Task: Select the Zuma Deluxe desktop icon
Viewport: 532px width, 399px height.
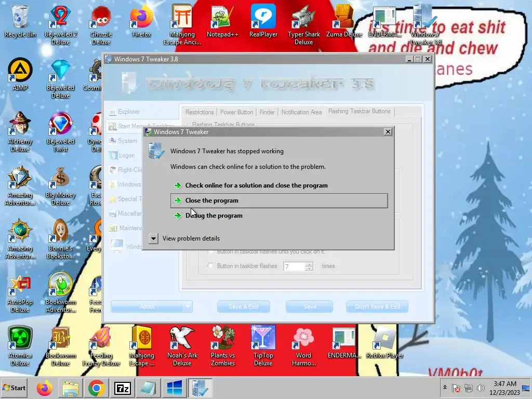Action: coord(344,21)
